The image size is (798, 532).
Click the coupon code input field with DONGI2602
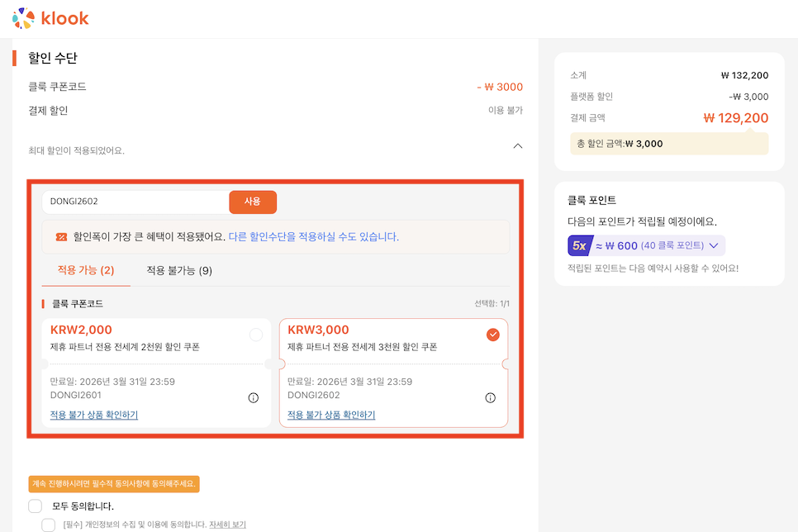(x=135, y=202)
